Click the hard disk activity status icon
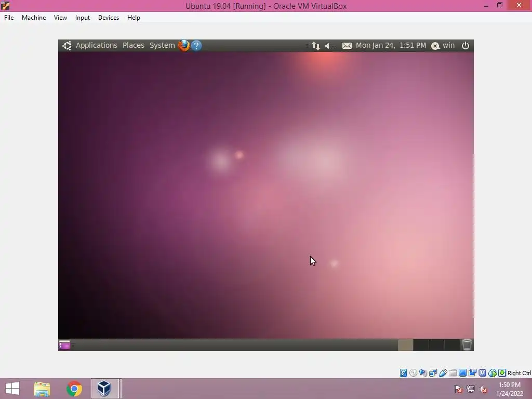The width and height of the screenshot is (532, 399). click(403, 373)
